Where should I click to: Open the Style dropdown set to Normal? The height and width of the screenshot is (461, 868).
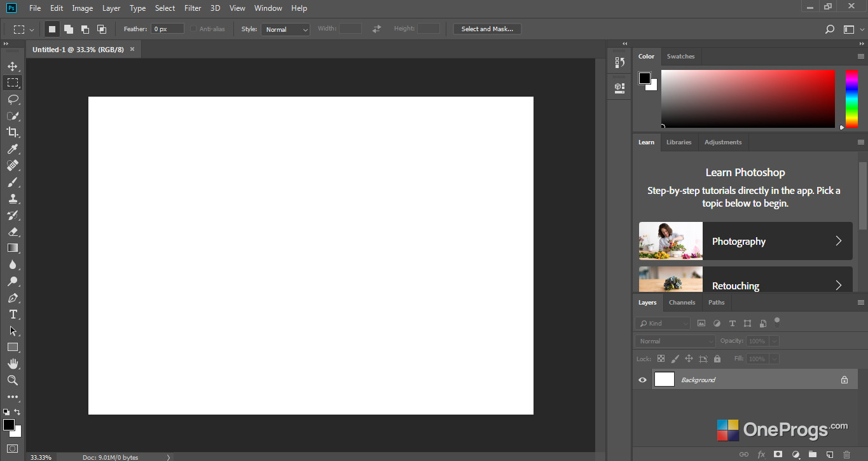pyautogui.click(x=286, y=29)
